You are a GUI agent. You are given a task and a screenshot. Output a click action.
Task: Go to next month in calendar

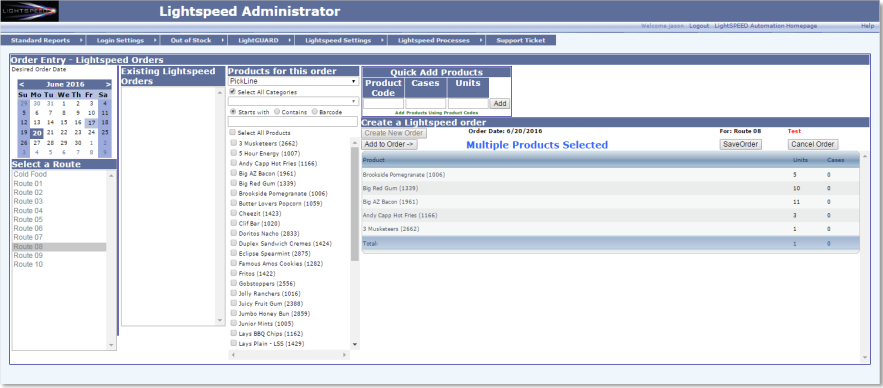pyautogui.click(x=108, y=84)
